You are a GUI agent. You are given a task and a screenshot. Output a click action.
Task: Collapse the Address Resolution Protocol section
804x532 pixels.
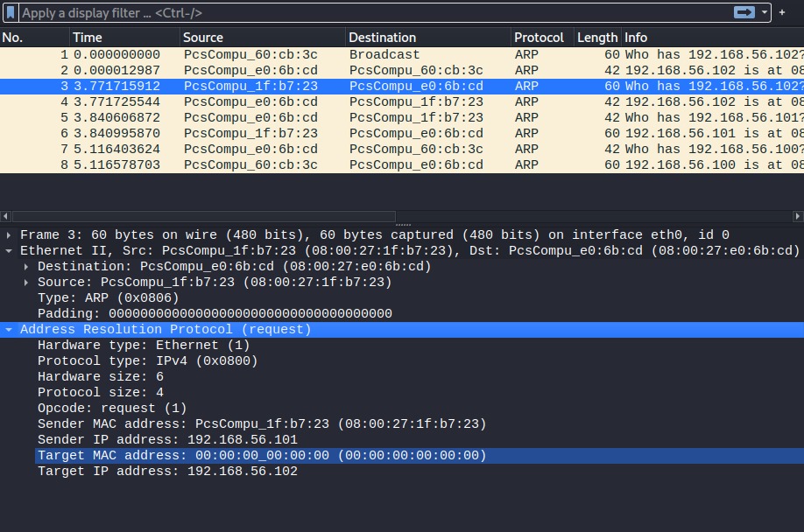click(9, 330)
